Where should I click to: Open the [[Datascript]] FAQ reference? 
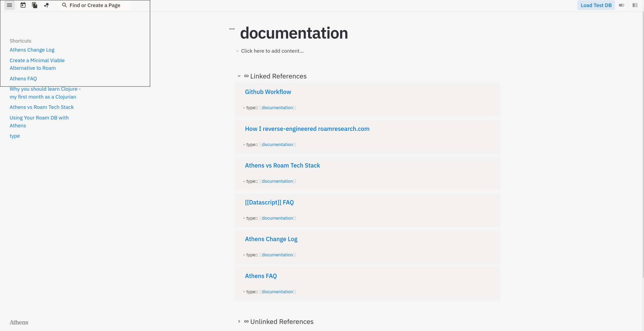(x=269, y=202)
